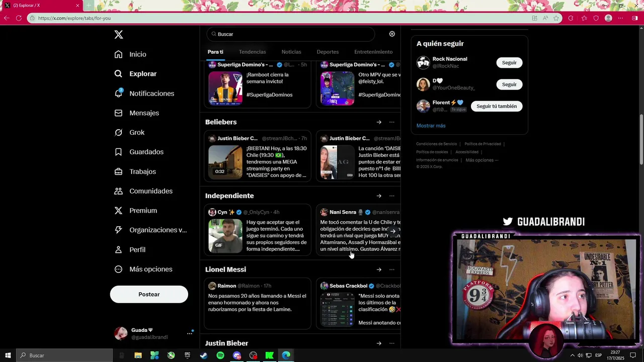Open the Beliebers section heading

(221, 122)
